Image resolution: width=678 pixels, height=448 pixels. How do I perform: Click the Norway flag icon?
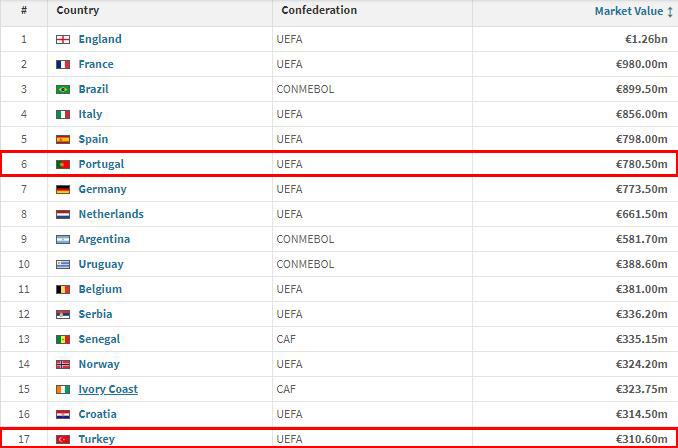tap(63, 365)
